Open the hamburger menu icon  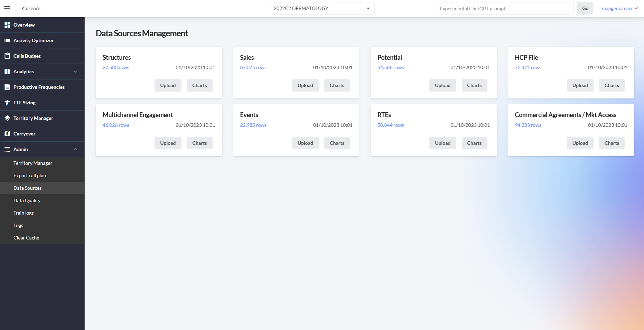click(x=7, y=8)
